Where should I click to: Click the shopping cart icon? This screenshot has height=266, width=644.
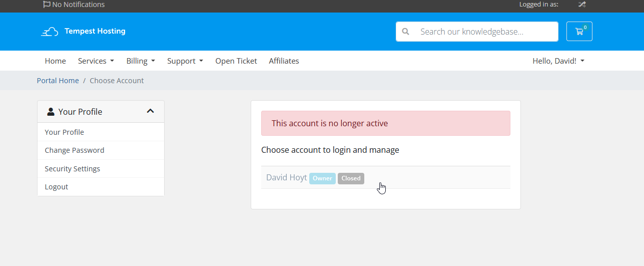pos(579,32)
